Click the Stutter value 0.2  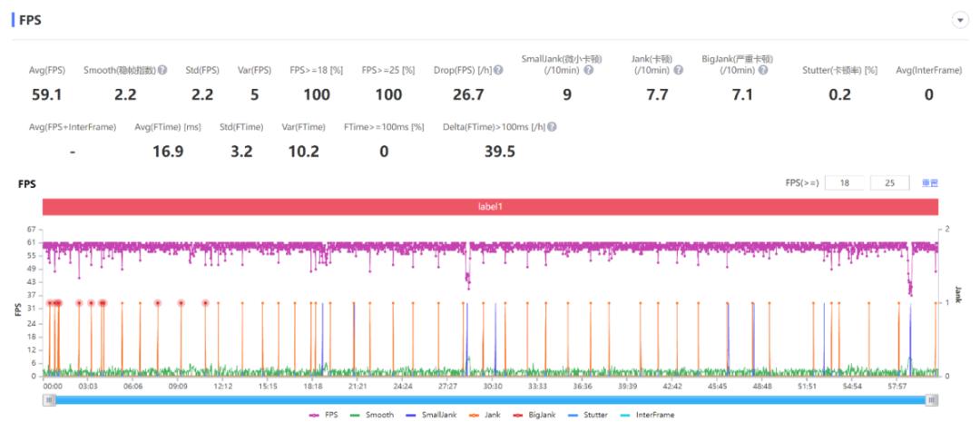click(839, 94)
